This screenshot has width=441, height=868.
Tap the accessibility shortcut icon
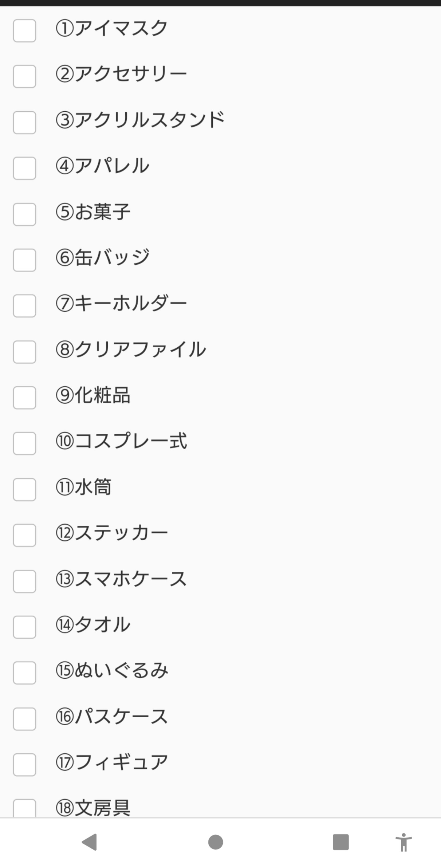point(403,842)
